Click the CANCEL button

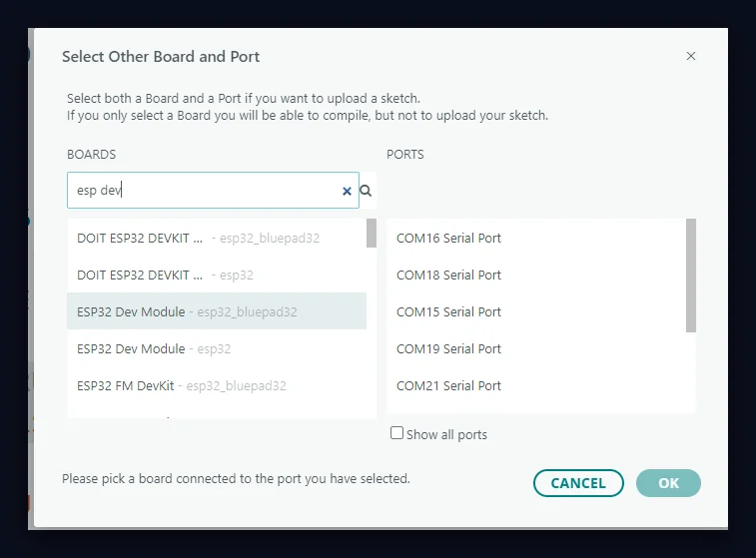[x=578, y=483]
